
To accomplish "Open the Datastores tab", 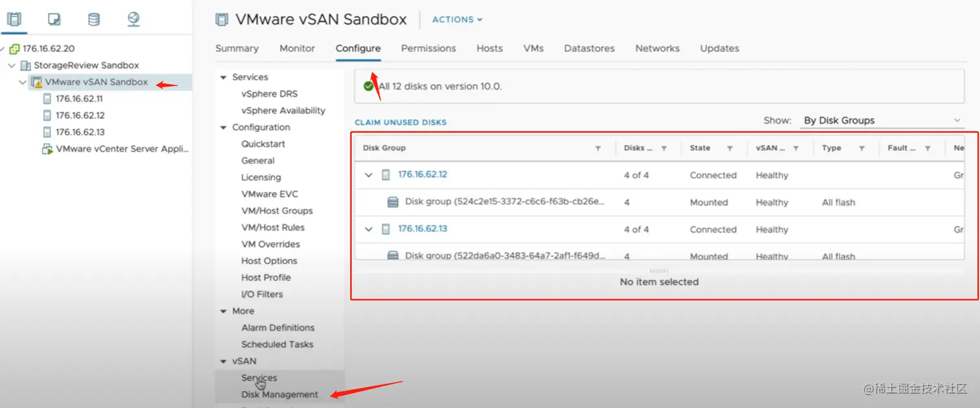I will 589,49.
